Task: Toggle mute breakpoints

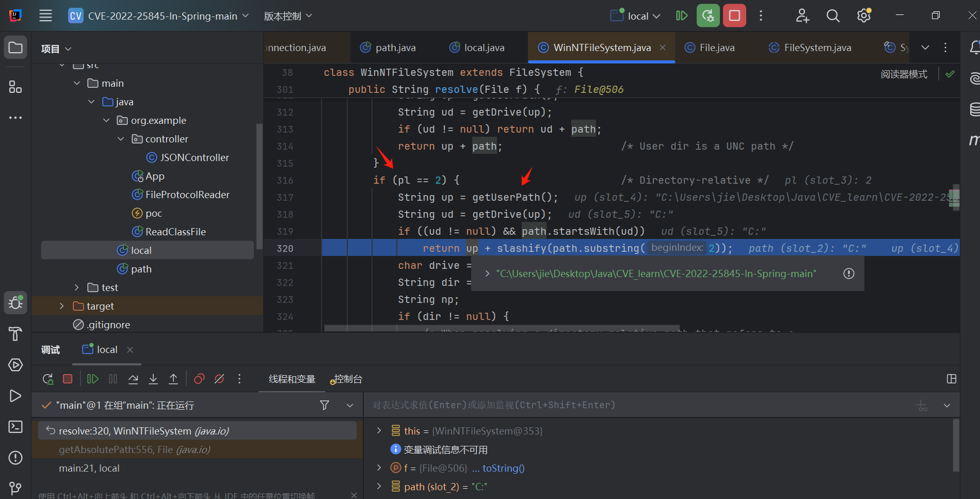Action: pyautogui.click(x=219, y=379)
